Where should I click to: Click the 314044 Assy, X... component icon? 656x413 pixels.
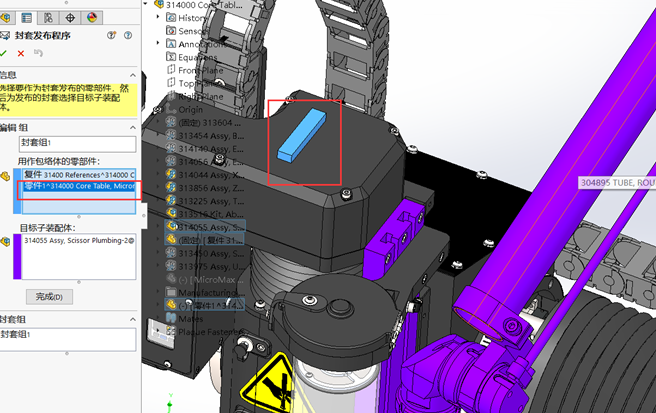(171, 174)
